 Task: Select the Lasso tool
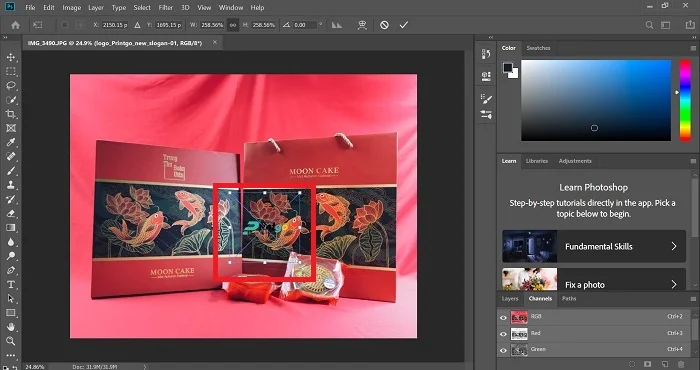[x=11, y=86]
